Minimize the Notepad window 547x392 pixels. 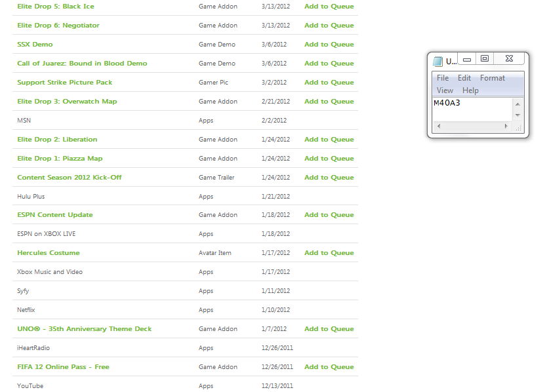[x=467, y=59]
